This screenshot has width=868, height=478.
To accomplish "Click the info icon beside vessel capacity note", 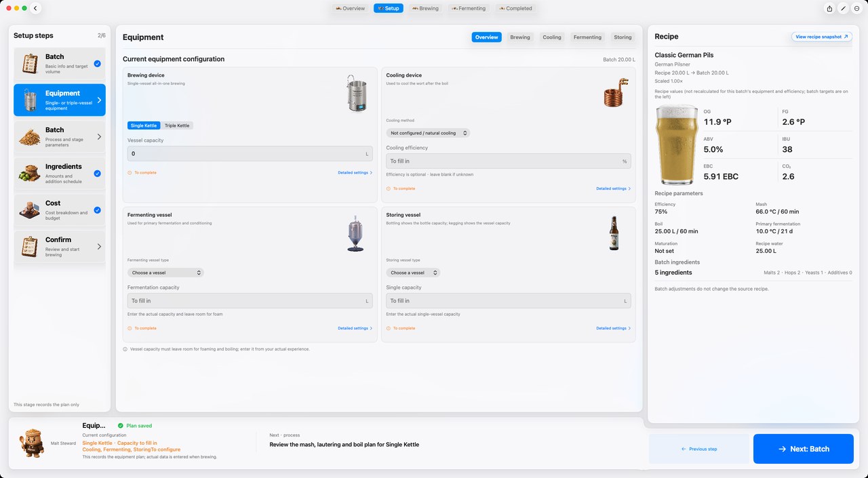I will tap(125, 349).
